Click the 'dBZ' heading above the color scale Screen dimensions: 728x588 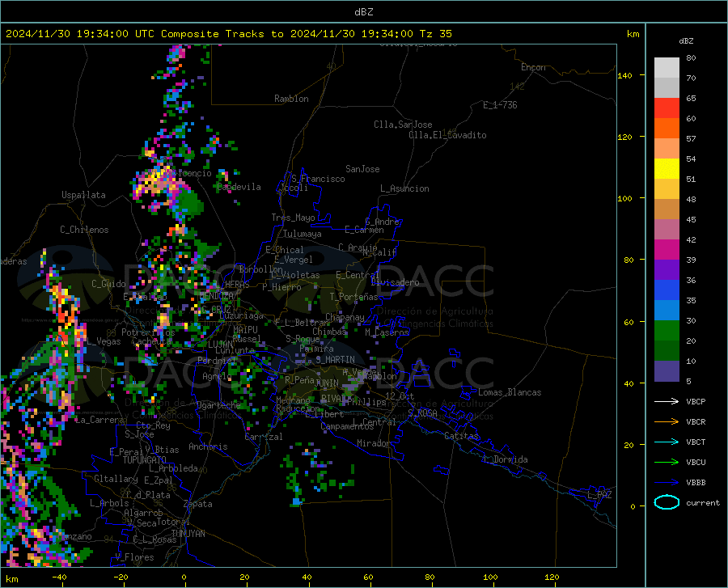686,41
